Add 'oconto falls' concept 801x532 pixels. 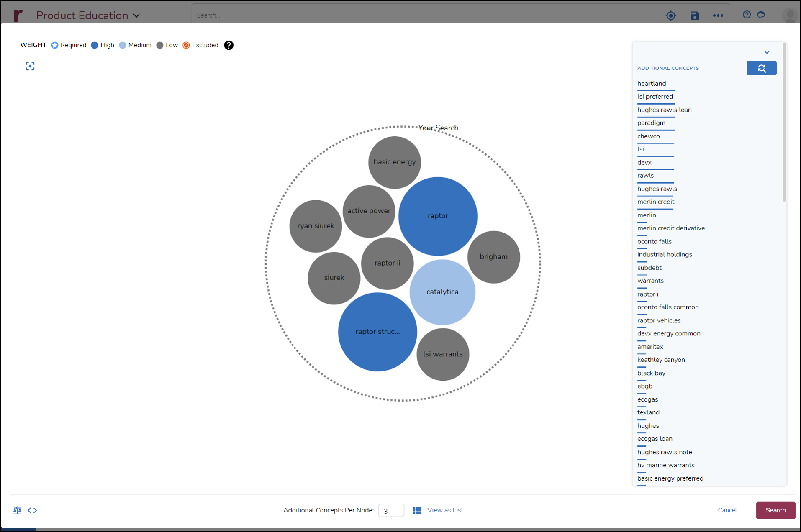(655, 242)
